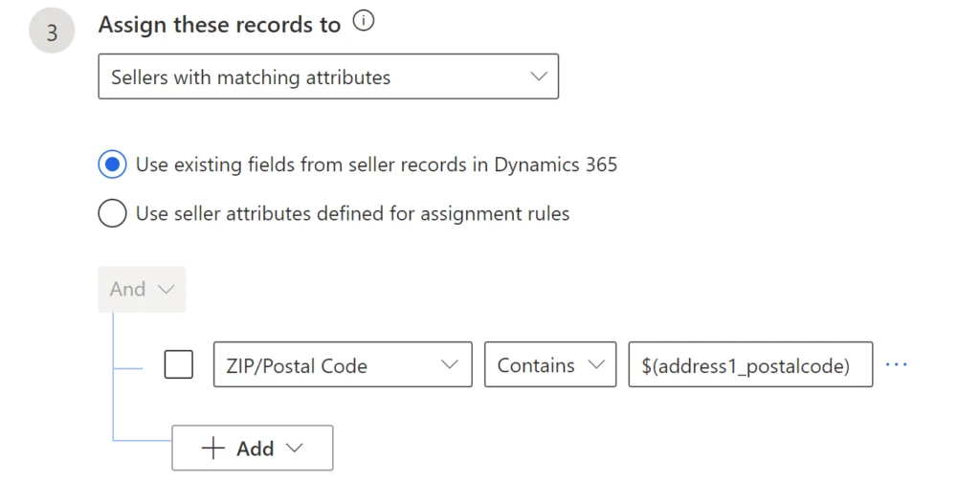Open the And operator dropdown

(x=142, y=289)
